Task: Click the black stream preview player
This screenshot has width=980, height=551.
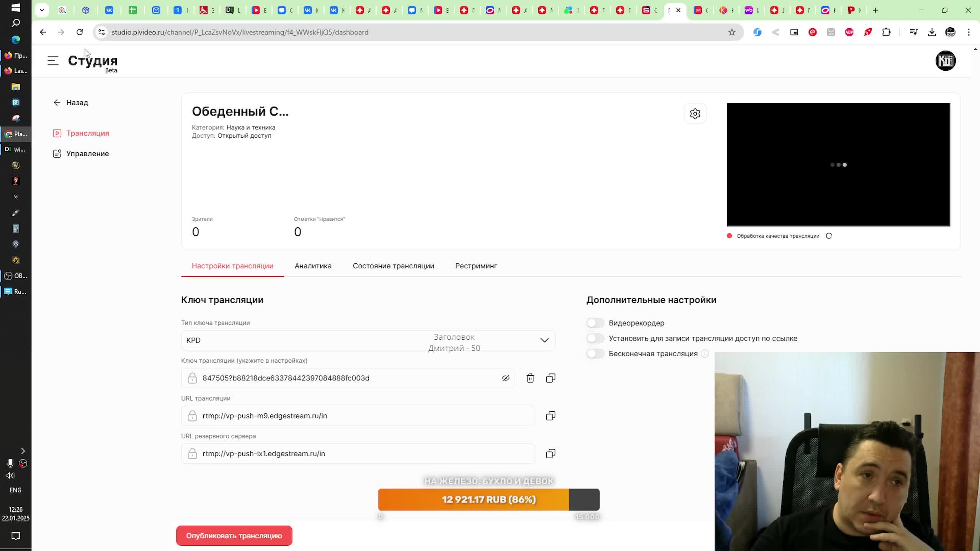Action: point(838,165)
